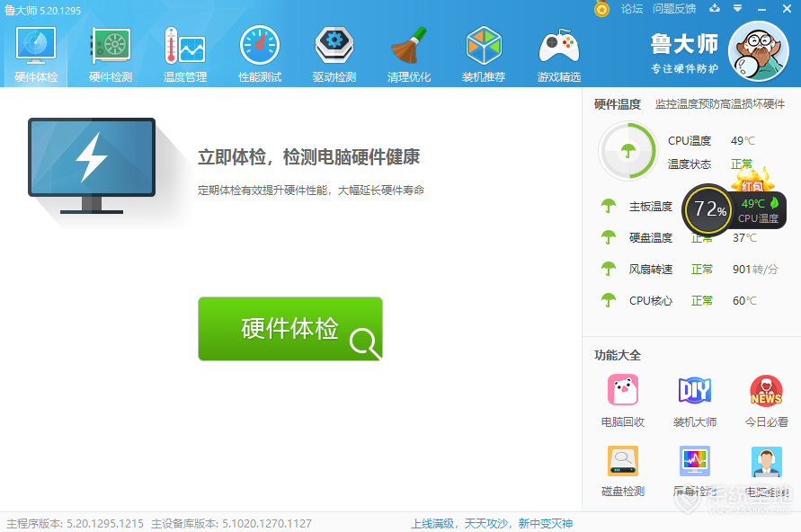
Task: Open the 硬件体检 tab
Action: coord(36,55)
